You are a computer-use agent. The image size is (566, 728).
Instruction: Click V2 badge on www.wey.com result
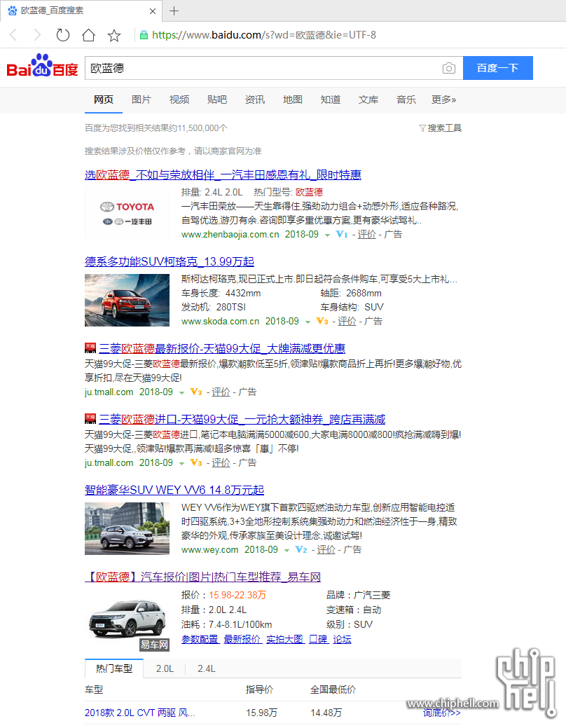[x=301, y=550]
